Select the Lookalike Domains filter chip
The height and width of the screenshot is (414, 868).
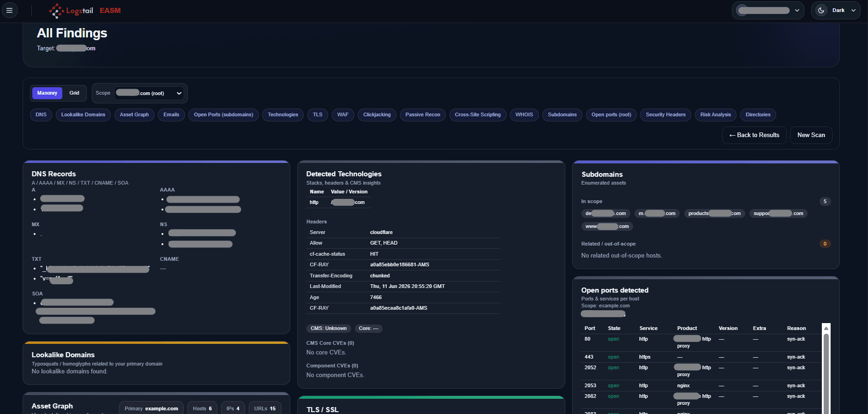pos(83,114)
